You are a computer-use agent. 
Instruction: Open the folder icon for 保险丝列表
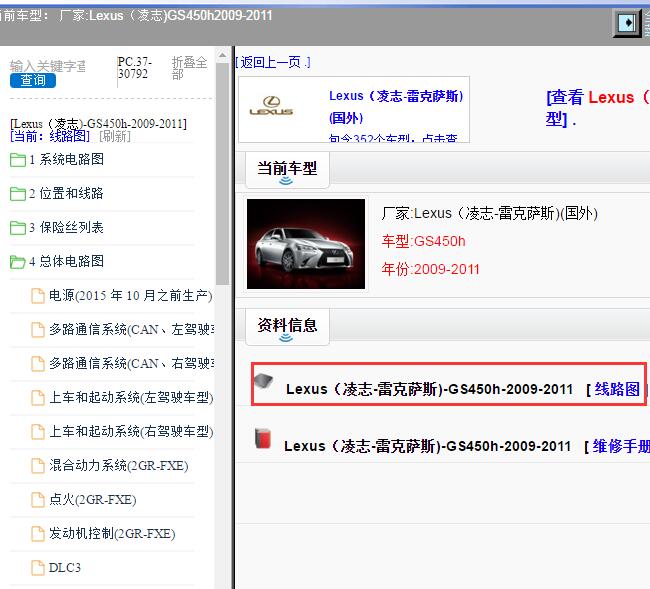(17, 228)
